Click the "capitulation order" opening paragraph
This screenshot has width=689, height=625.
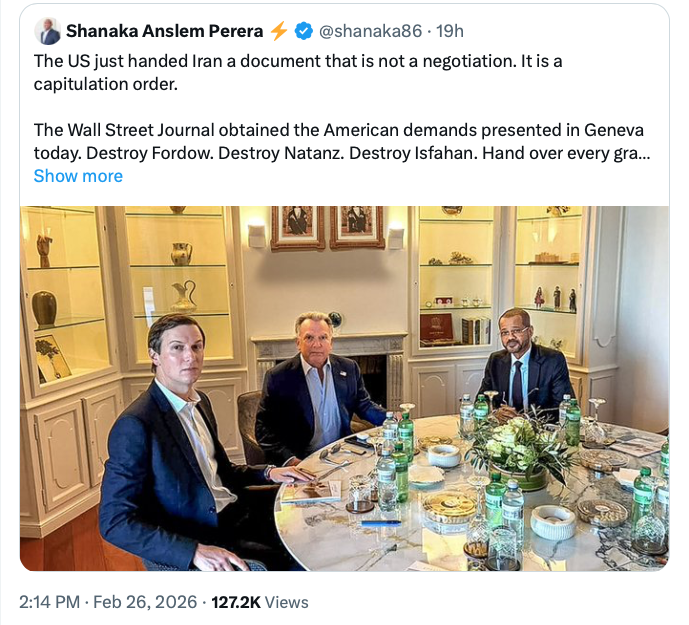pyautogui.click(x=298, y=72)
